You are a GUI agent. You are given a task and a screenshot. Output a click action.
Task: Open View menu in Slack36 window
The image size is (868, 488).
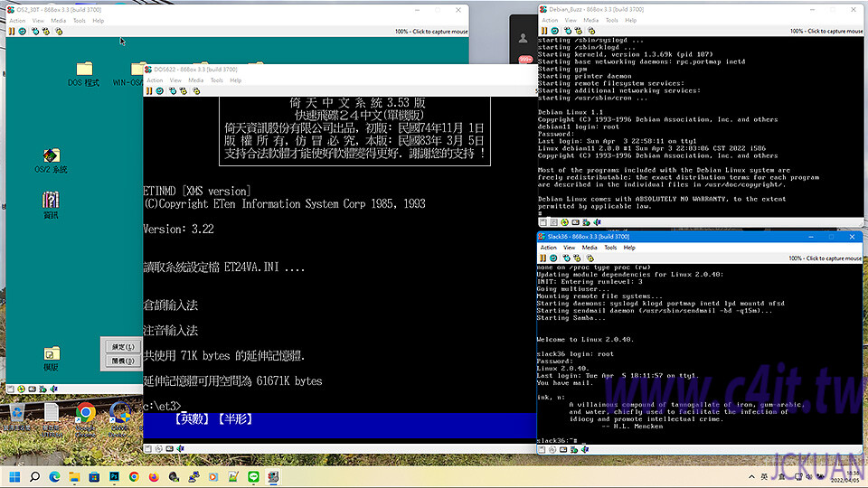(x=569, y=248)
